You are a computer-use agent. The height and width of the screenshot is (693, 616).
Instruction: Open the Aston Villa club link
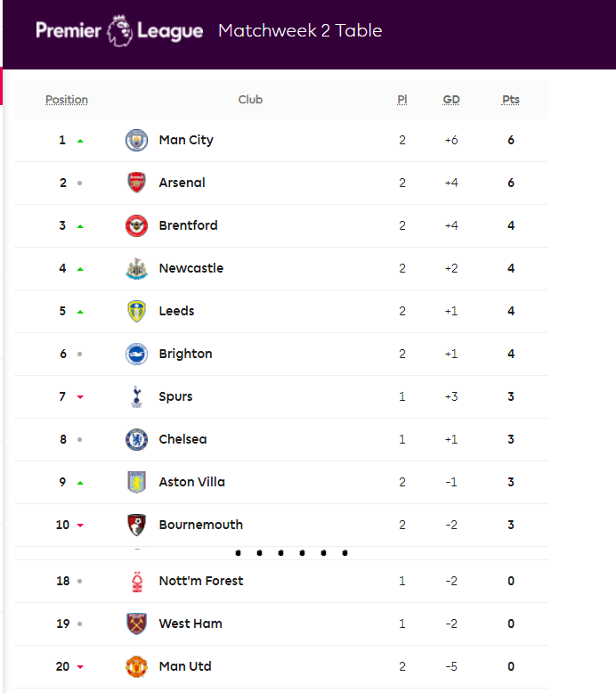pyautogui.click(x=191, y=482)
